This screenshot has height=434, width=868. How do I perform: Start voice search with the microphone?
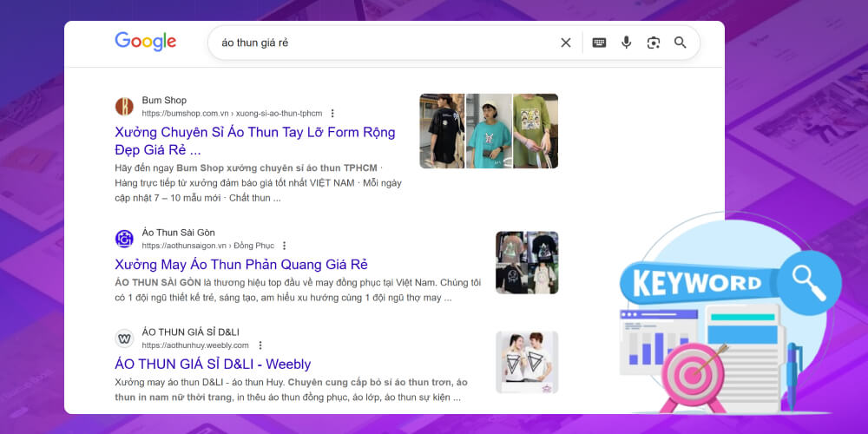pyautogui.click(x=626, y=43)
